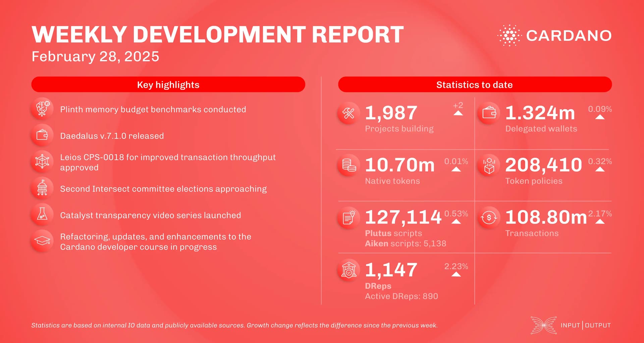Click the Aiken scripts: 5,138 line
This screenshot has width=644, height=343.
(406, 244)
